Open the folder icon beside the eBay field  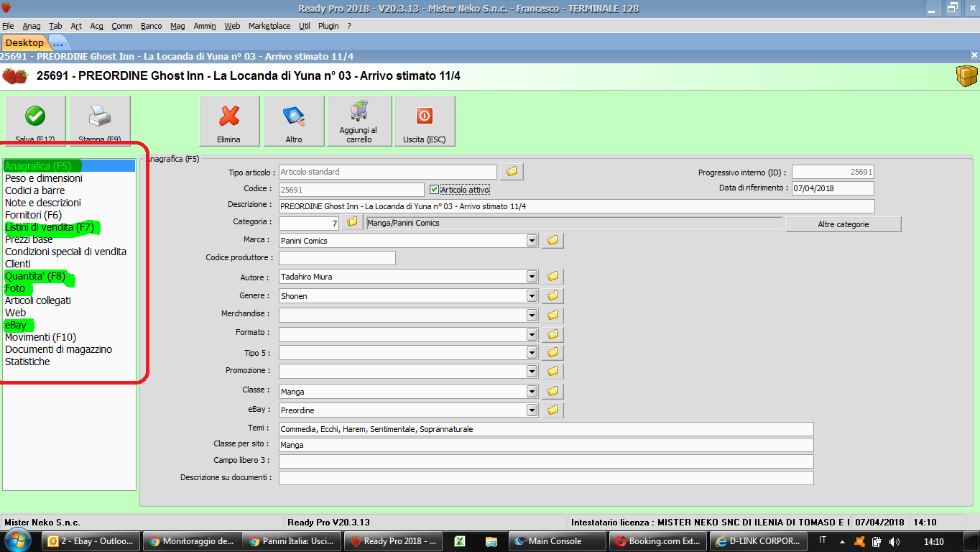553,410
